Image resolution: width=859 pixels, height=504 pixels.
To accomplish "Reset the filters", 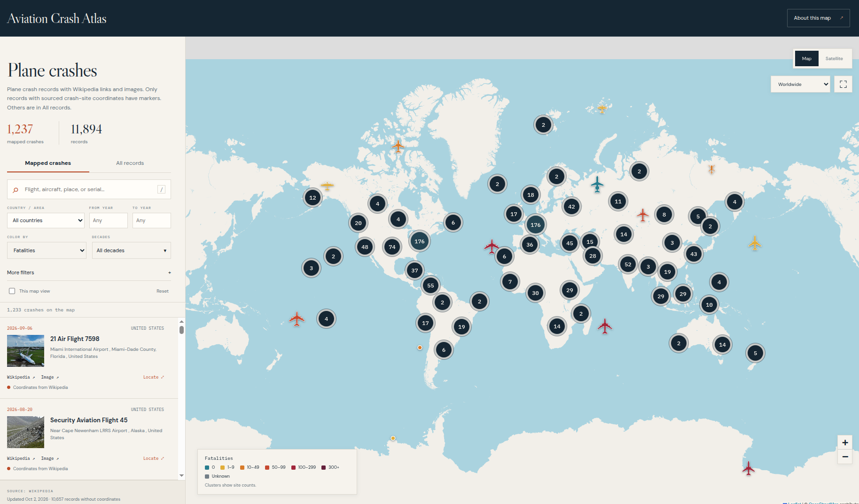I will coord(163,291).
